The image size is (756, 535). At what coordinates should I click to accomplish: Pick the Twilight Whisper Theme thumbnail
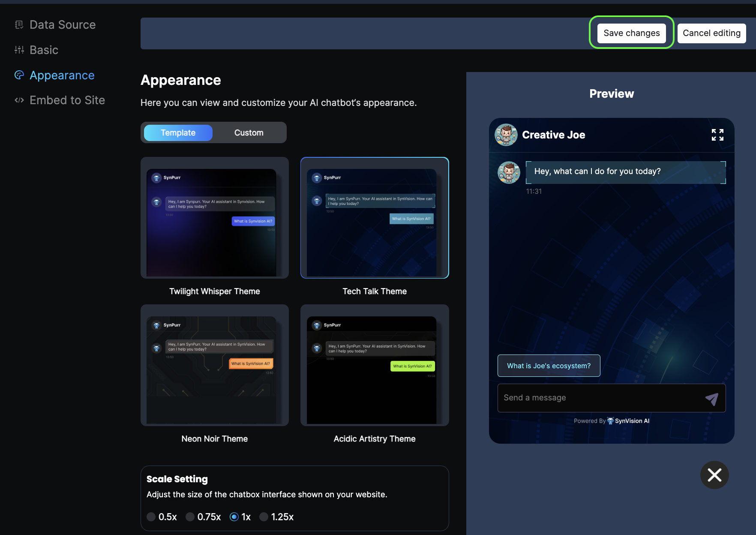214,218
